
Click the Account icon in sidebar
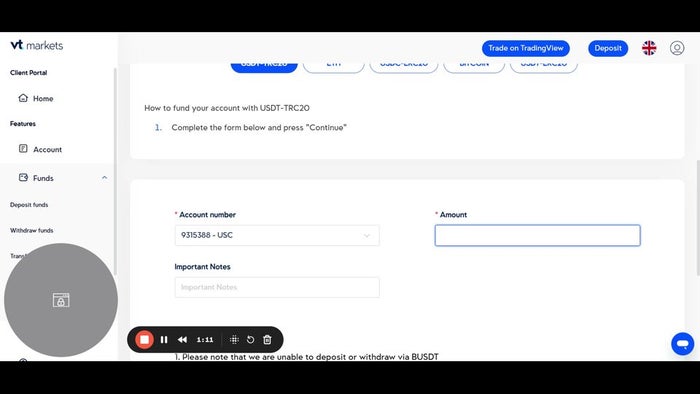coord(23,149)
